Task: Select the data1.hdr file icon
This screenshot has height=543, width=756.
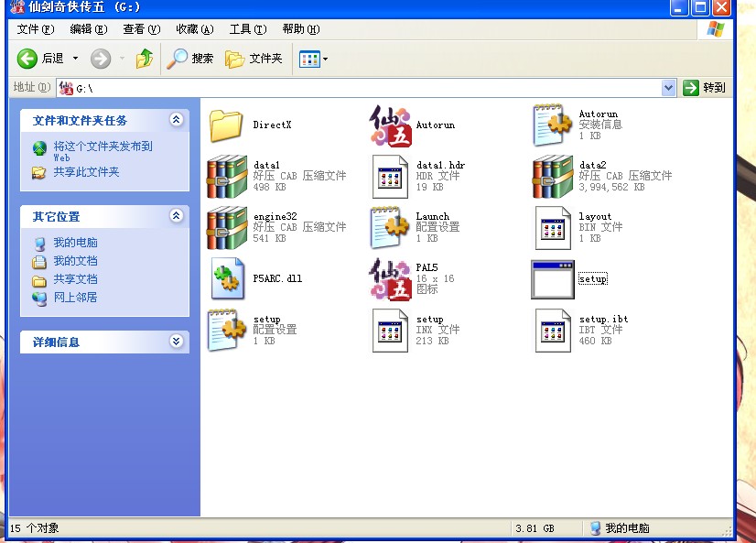Action: (390, 177)
